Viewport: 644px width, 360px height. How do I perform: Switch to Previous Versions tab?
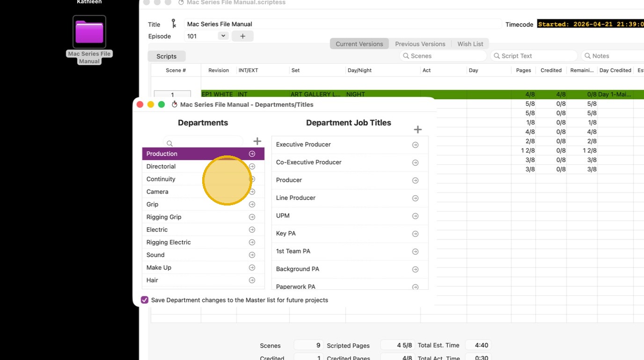[420, 44]
